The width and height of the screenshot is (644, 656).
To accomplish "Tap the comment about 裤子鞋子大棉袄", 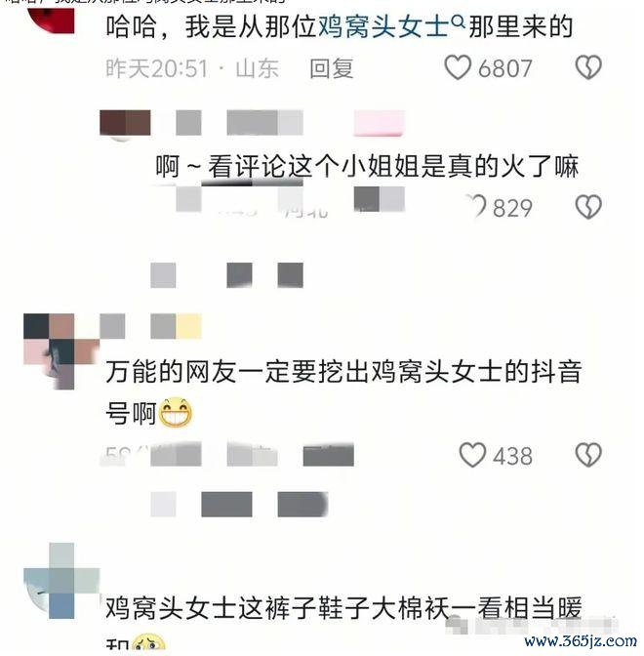I will (342, 620).
